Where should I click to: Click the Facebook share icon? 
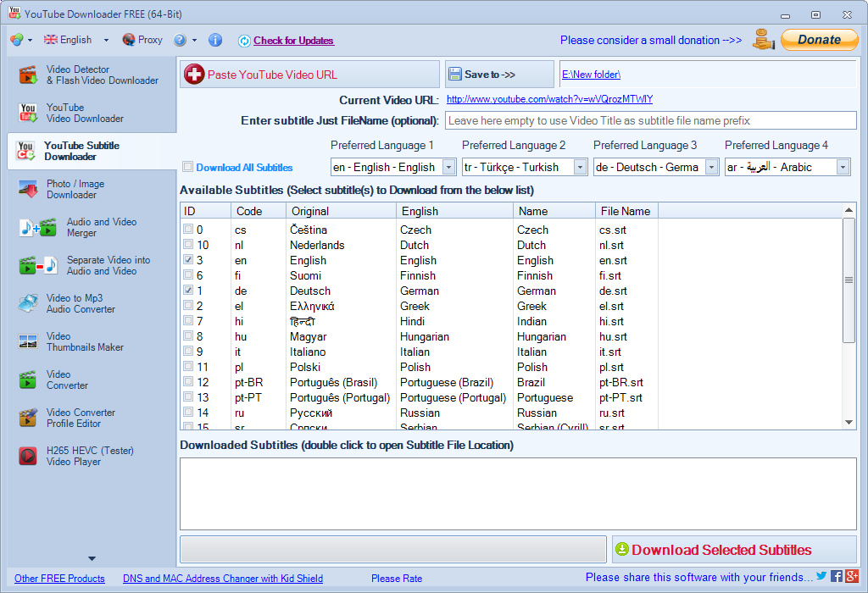(x=837, y=576)
